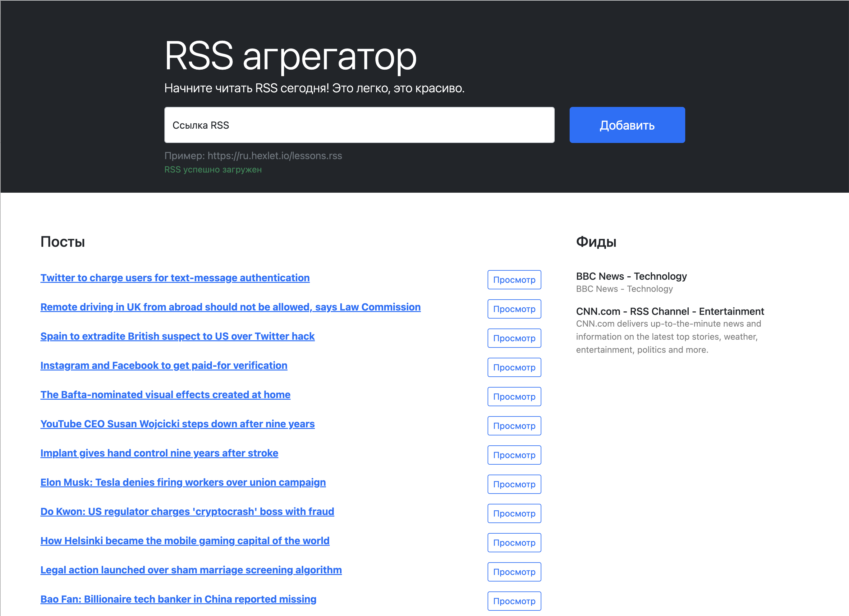Screen dimensions: 849x616
Task: Open the YouTube CEO Susan Wojcicki article
Action: [177, 424]
